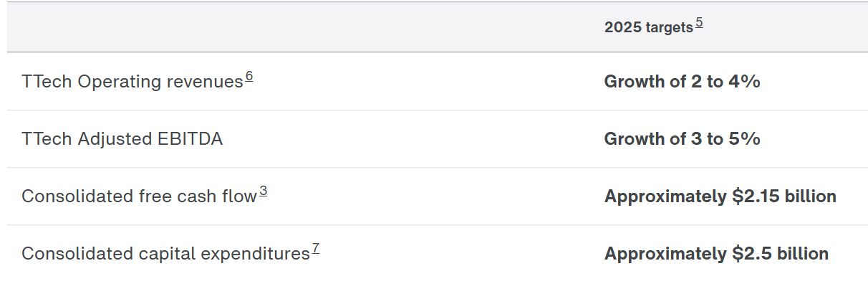Click the "Growth of 3 to 5%" target
This screenshot has height=304, width=868.
tap(682, 139)
